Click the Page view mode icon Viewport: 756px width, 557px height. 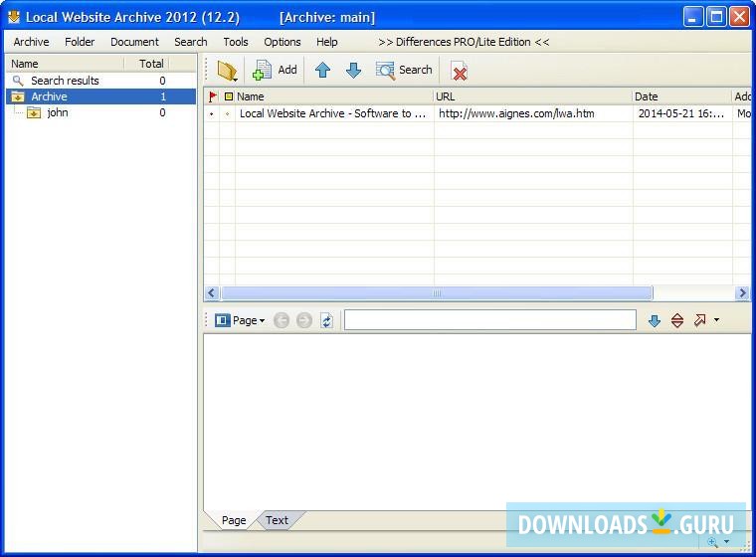222,320
